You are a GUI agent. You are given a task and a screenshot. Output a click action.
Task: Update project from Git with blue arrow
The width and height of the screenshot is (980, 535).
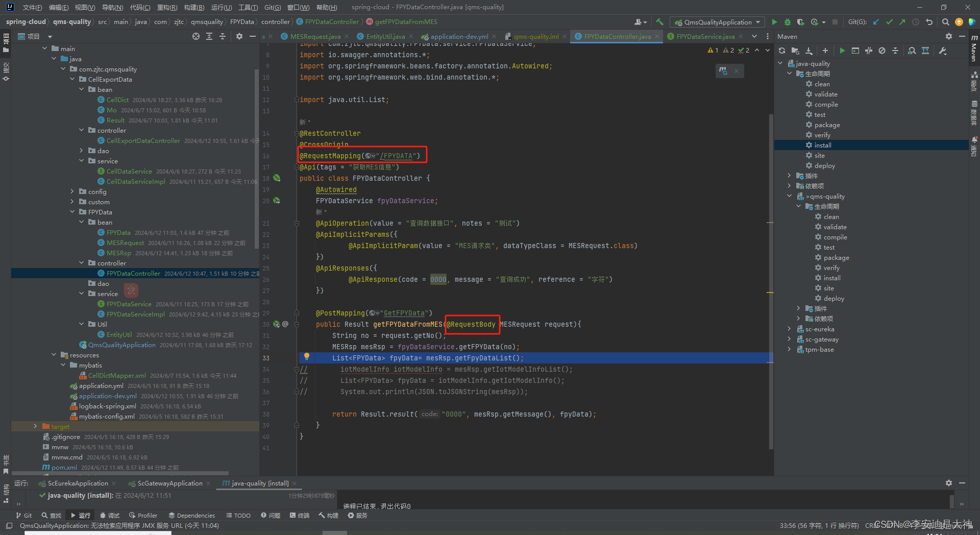(876, 22)
